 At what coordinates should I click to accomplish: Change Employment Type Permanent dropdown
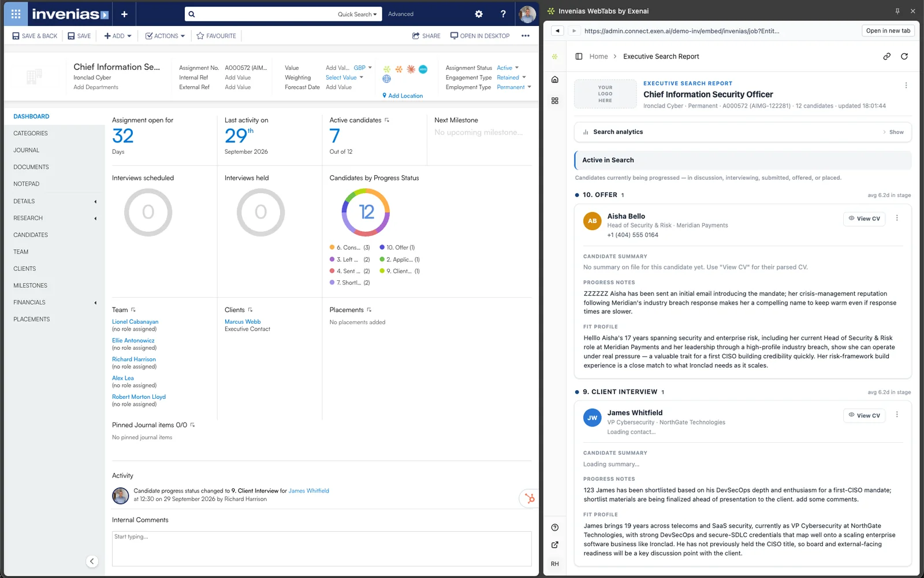513,87
